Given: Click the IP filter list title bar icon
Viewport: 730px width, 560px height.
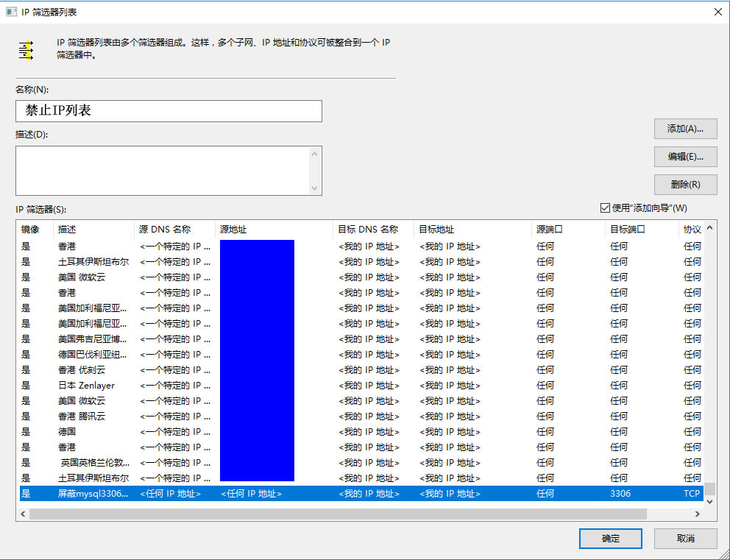Looking at the screenshot, I should [11, 12].
